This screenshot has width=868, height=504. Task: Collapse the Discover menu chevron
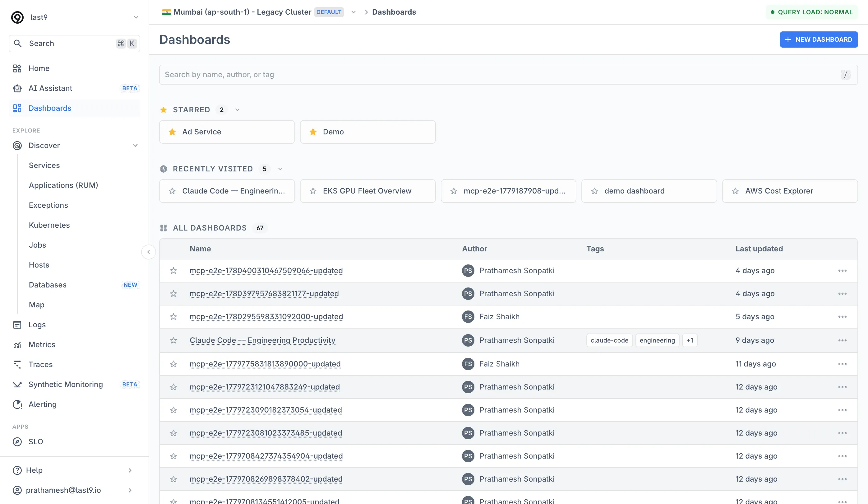pyautogui.click(x=135, y=146)
